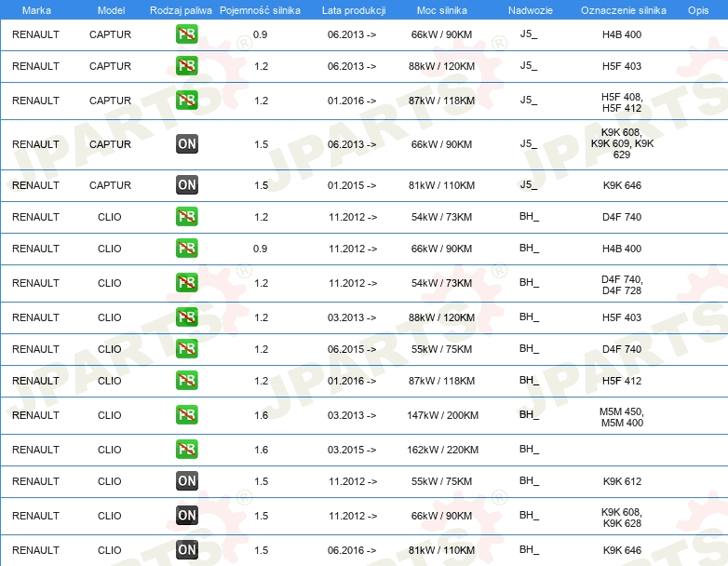Select CAPTUR model cell in H4B 400 row

pyautogui.click(x=110, y=34)
